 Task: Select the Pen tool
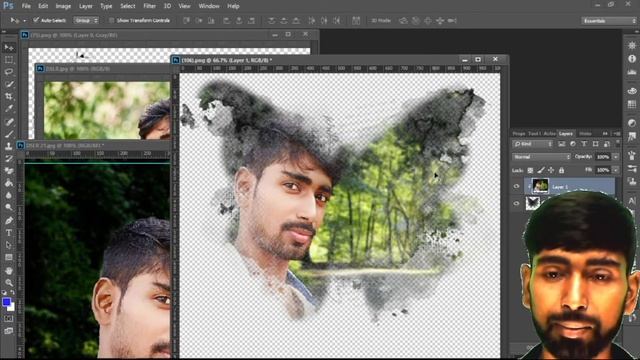point(9,220)
